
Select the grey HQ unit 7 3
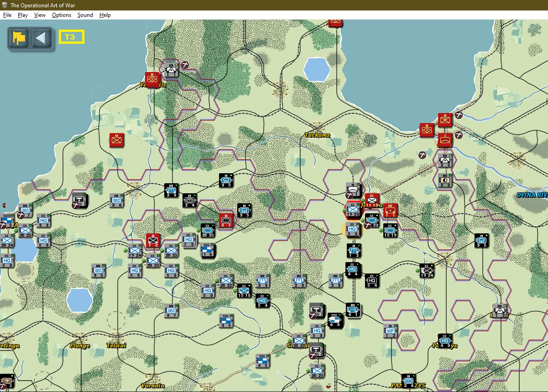click(x=189, y=240)
